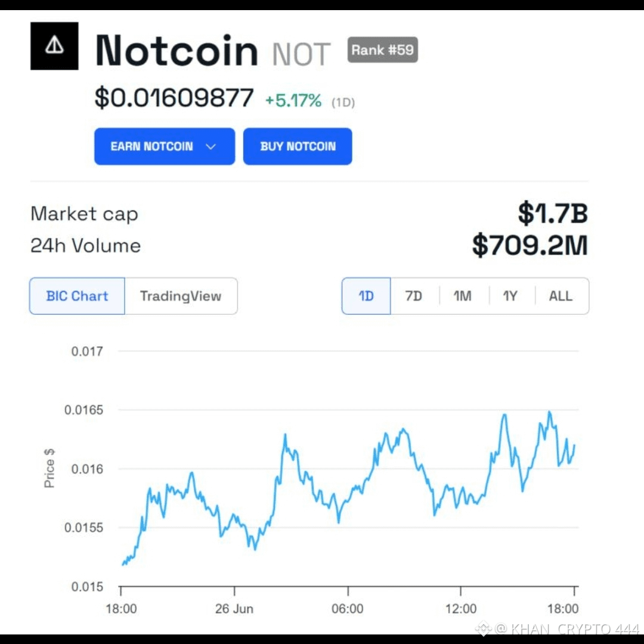Screen dimensions: 644x644
Task: Expand the Earn Notcoin chevron arrow
Action: (x=210, y=147)
